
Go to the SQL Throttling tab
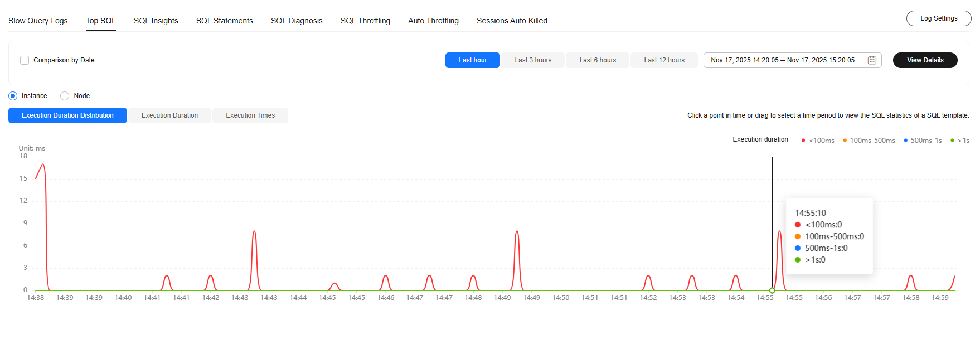[365, 21]
